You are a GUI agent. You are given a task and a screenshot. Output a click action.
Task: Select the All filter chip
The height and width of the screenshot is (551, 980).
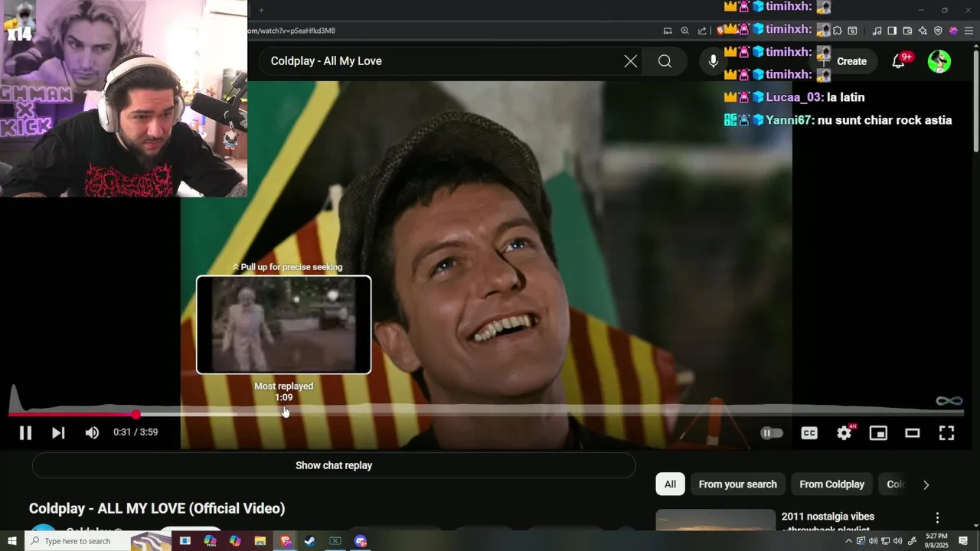(x=670, y=484)
